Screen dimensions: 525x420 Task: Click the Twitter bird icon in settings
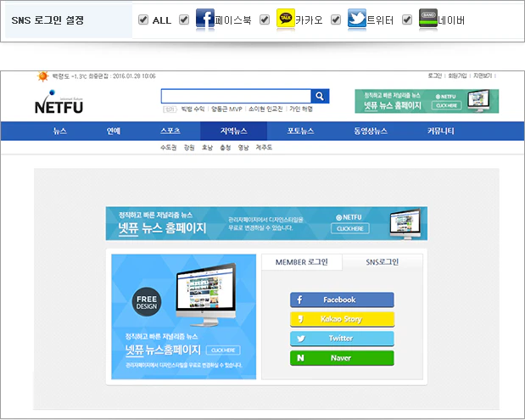click(357, 19)
